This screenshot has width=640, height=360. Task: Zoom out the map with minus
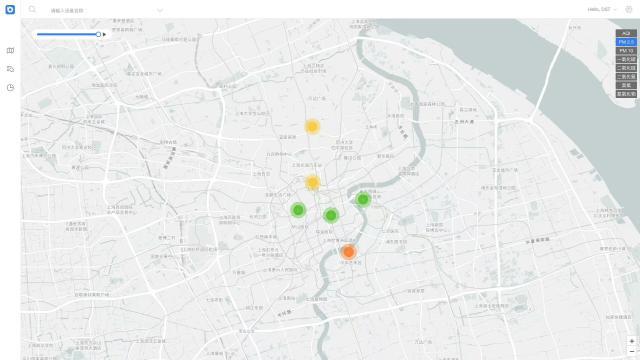(632, 351)
